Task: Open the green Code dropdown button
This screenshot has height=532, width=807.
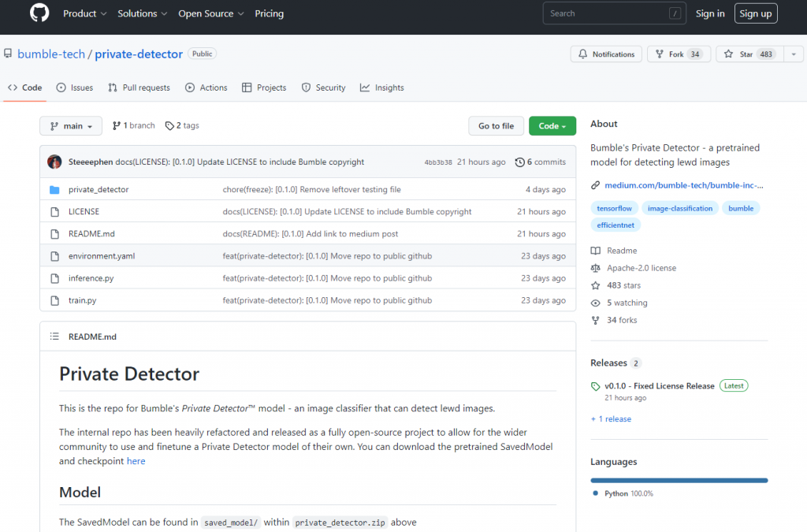Action: coord(552,126)
